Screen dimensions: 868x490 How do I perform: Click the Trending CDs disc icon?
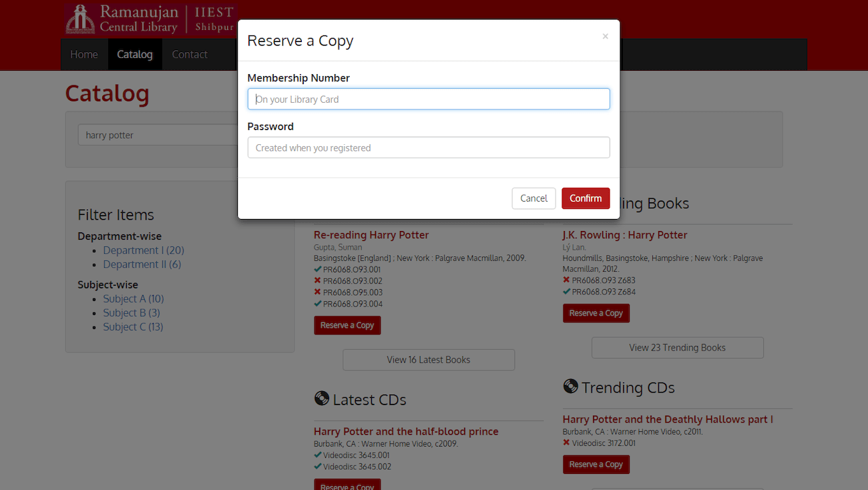(570, 387)
